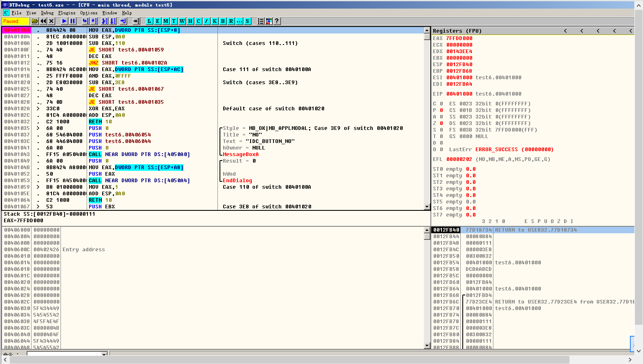This screenshot has width=643, height=364.
Task: Select the EndDialog comment line
Action: (x=237, y=181)
